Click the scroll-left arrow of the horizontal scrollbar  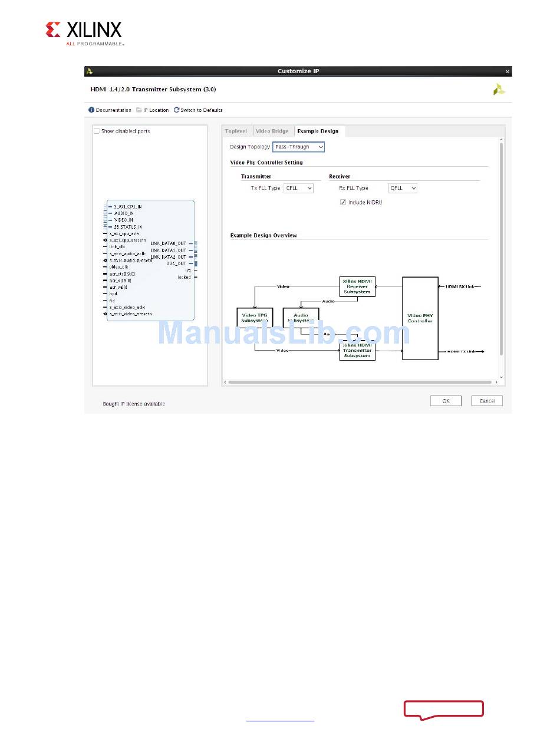[x=225, y=382]
